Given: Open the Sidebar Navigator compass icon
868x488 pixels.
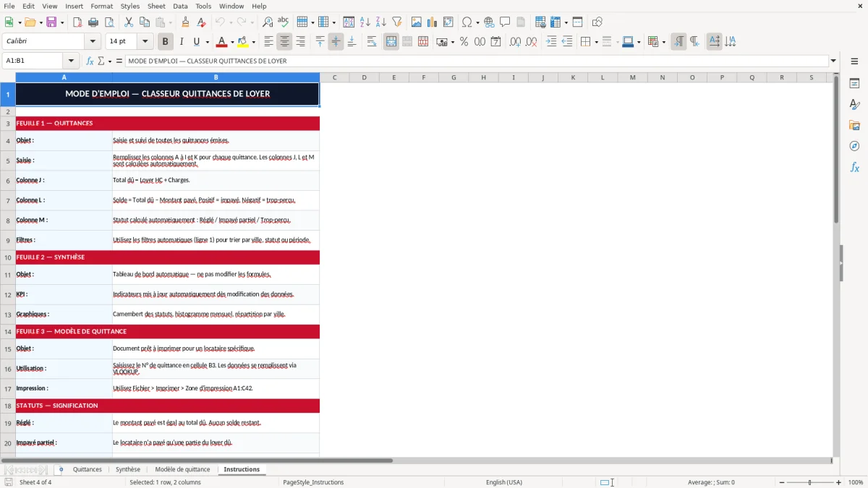Looking at the screenshot, I should (x=854, y=147).
